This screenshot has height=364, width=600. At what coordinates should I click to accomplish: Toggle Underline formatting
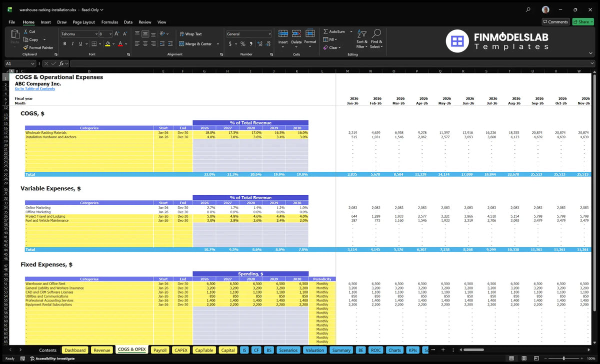point(81,44)
